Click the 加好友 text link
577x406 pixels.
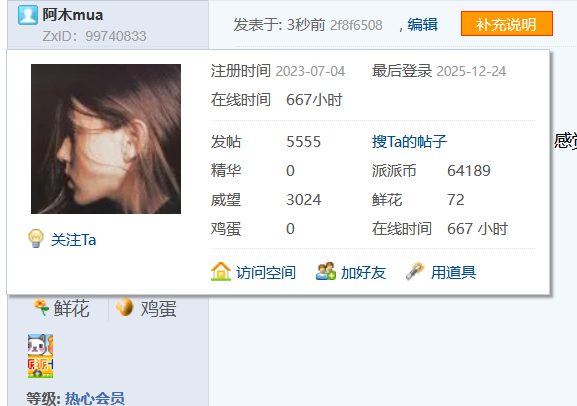[363, 273]
